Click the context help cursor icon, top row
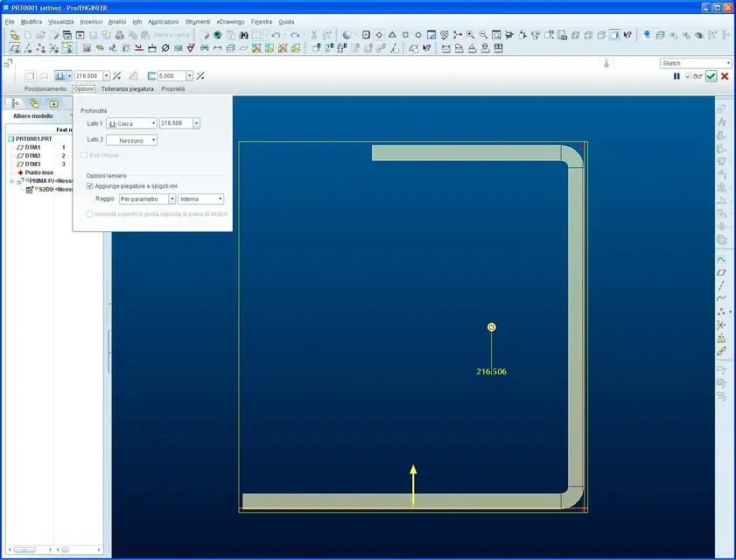The image size is (736, 560). coord(627,35)
